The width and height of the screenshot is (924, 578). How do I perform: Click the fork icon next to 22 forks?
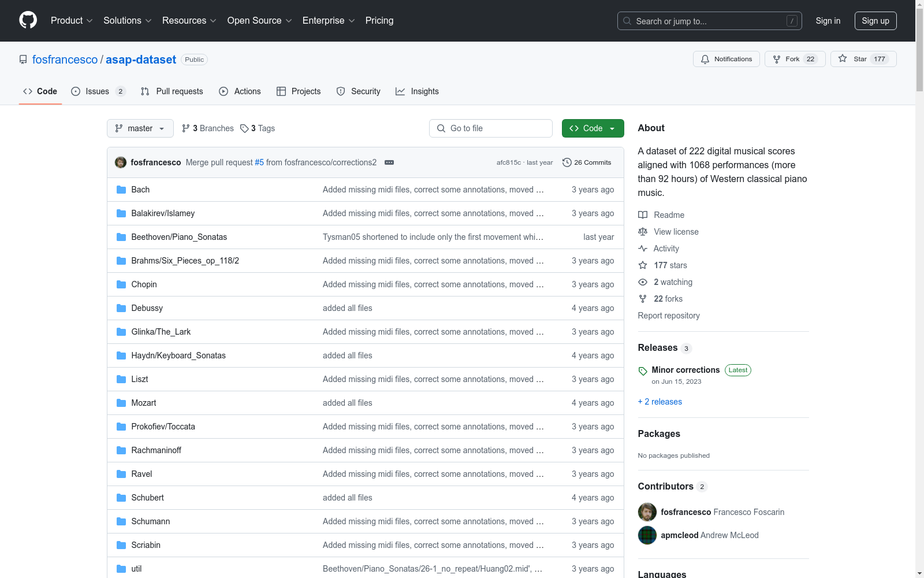(x=643, y=299)
